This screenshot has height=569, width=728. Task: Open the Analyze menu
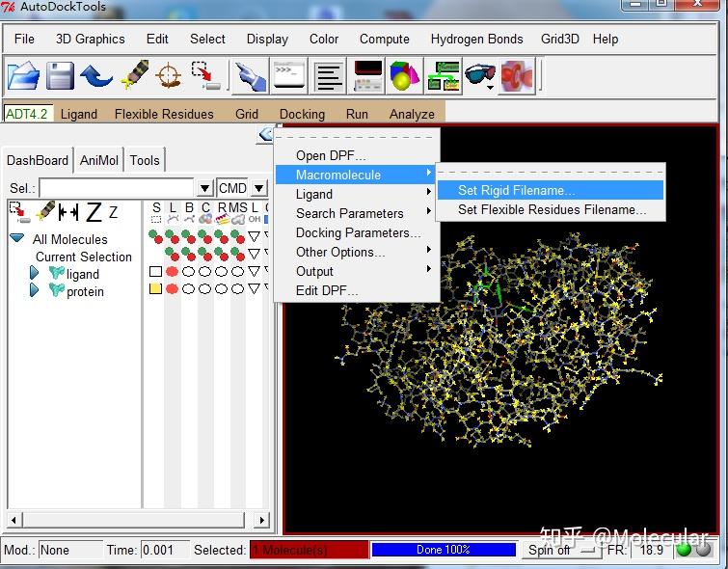(412, 114)
